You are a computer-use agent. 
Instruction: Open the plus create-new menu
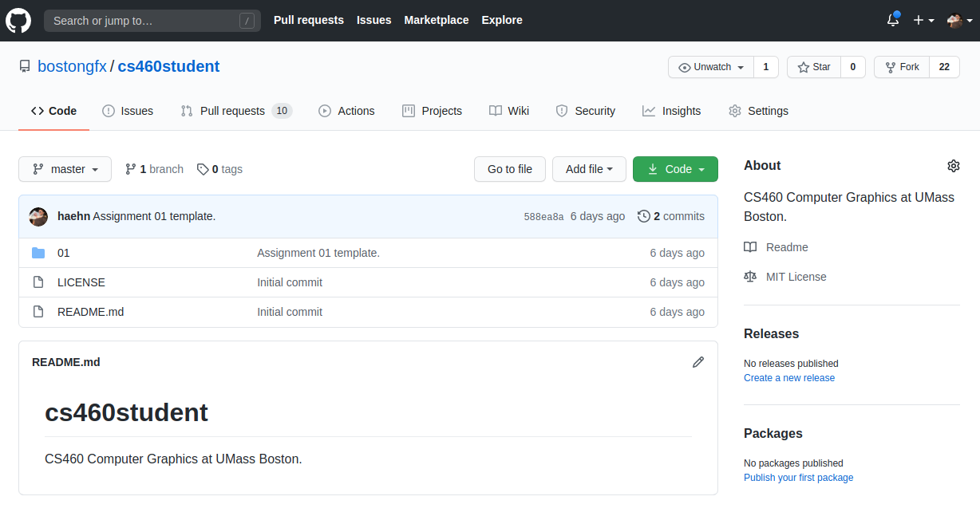[x=923, y=21]
